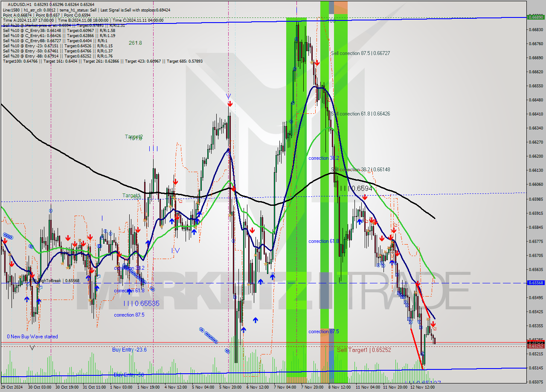Click the 0.65635 price axis value
Image resolution: width=546 pixels, height=392 pixels.
[x=536, y=269]
